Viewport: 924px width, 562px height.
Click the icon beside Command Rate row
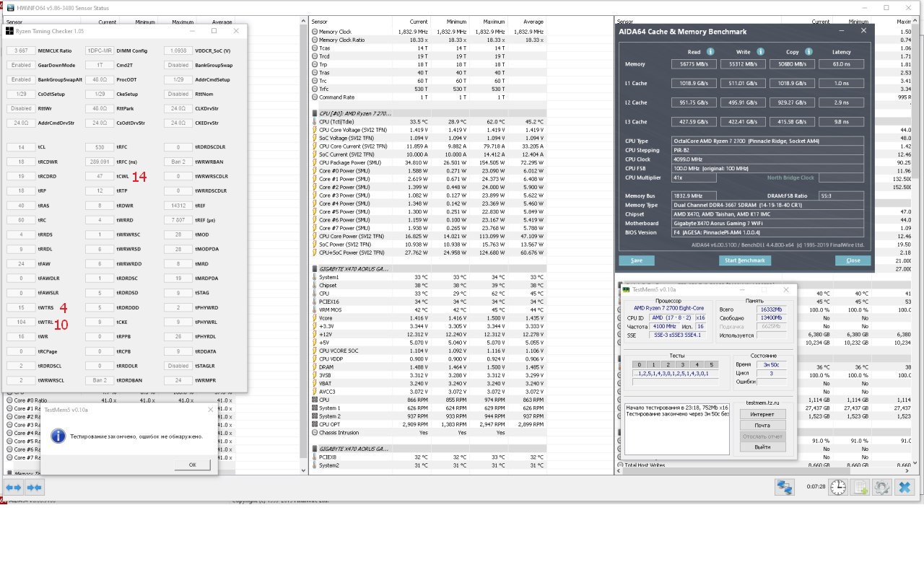coord(315,97)
